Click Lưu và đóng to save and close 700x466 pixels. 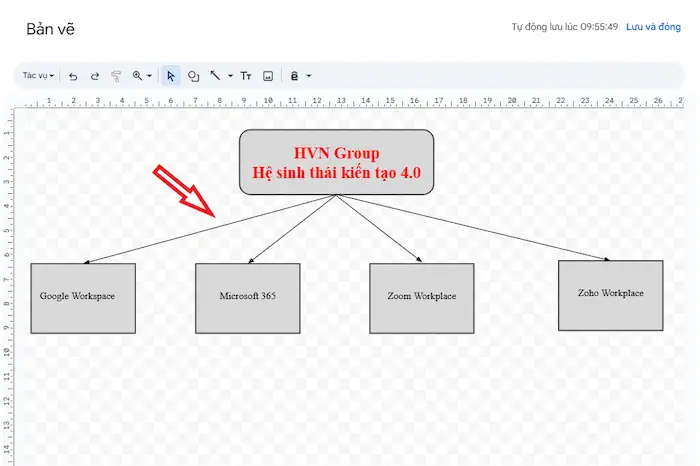pyautogui.click(x=653, y=27)
